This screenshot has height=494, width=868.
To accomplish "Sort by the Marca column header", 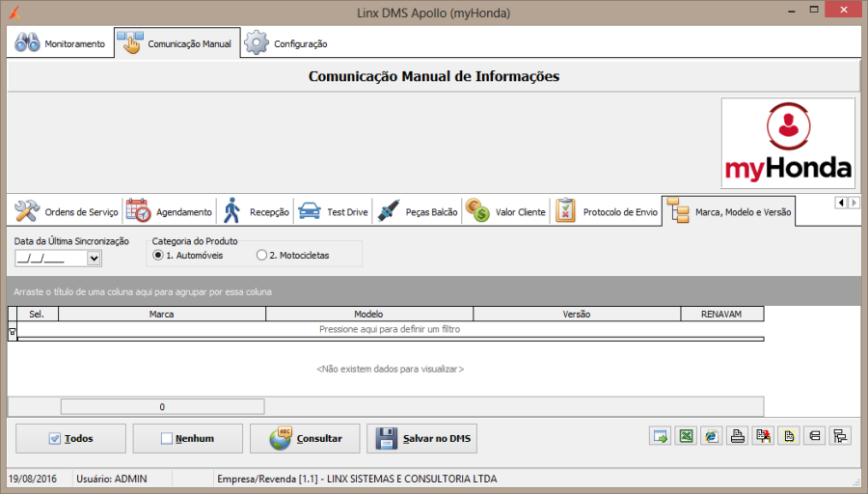I will click(x=162, y=314).
